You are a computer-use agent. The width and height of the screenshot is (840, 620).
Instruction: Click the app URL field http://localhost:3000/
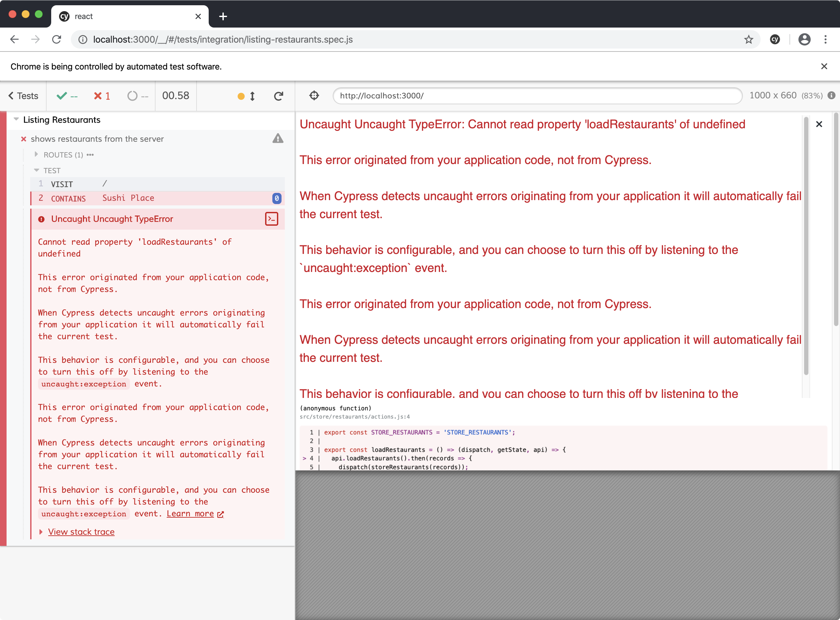537,96
